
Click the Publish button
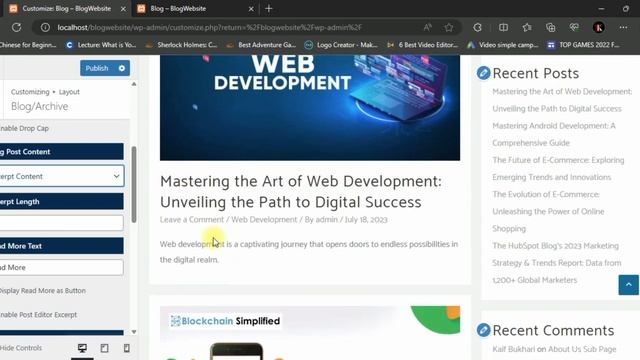click(x=97, y=68)
